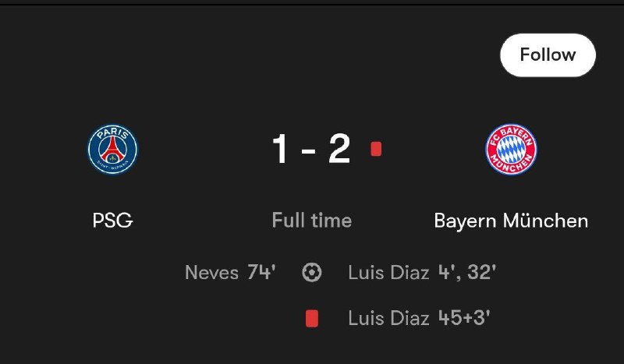Click the 45+3' red card minute
The image size is (624, 364).
pos(463,318)
